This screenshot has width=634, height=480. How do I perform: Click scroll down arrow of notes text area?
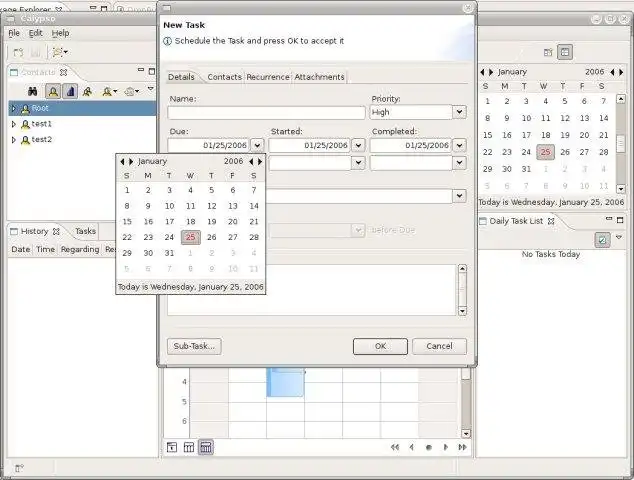coord(462,311)
